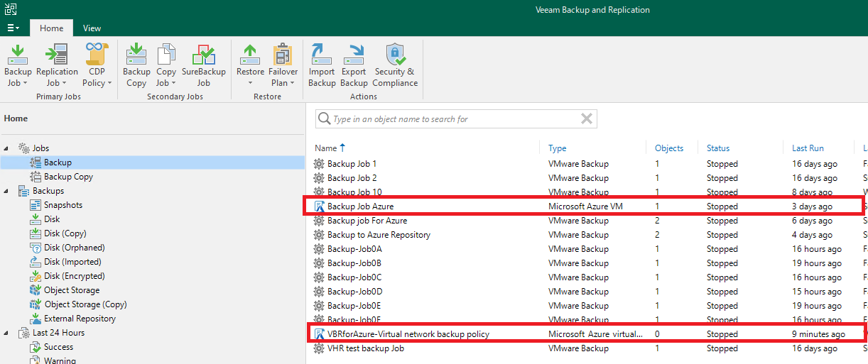This screenshot has width=868, height=364.
Task: Select the Backup-Job0C row
Action: [x=585, y=277]
